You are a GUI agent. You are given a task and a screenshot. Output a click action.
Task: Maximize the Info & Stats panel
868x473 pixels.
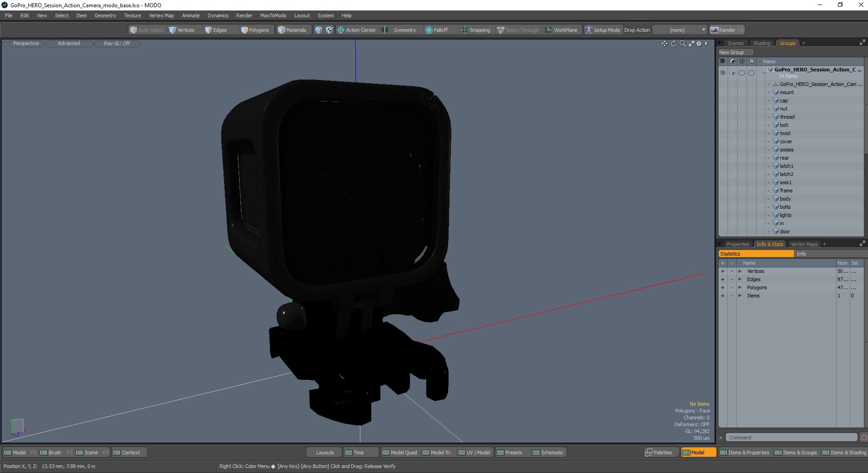[862, 244]
